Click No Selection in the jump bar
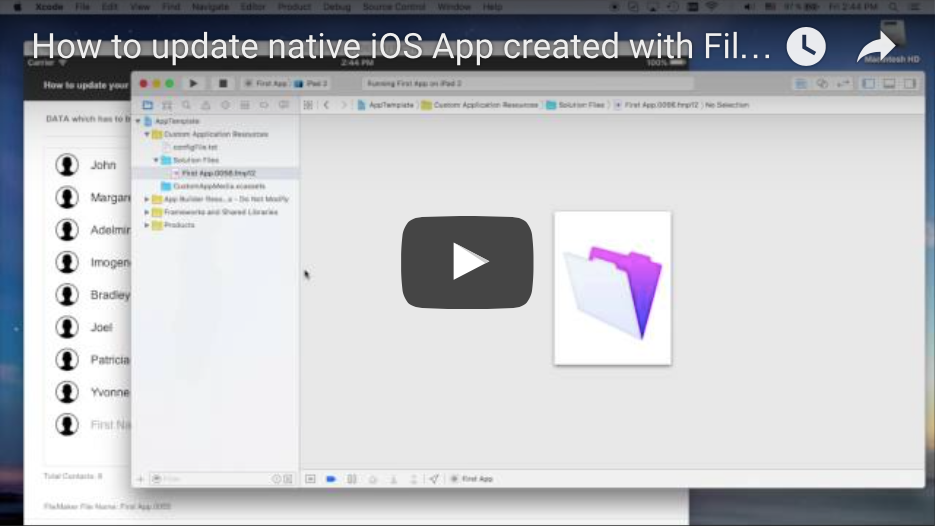The width and height of the screenshot is (935, 527). [727, 105]
